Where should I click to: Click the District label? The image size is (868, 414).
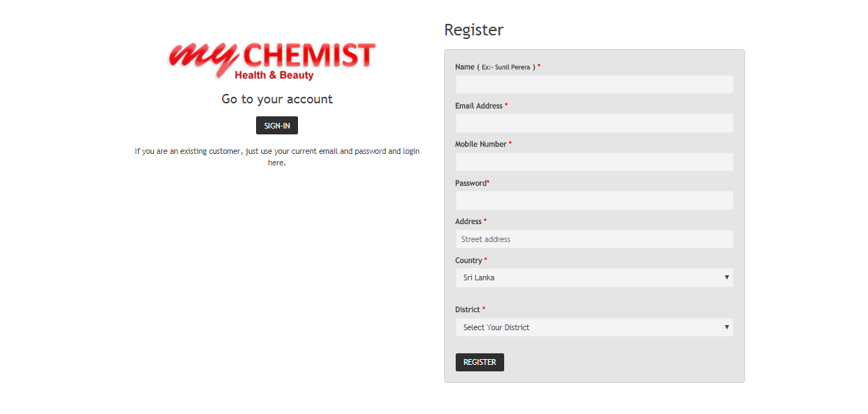pyautogui.click(x=467, y=310)
